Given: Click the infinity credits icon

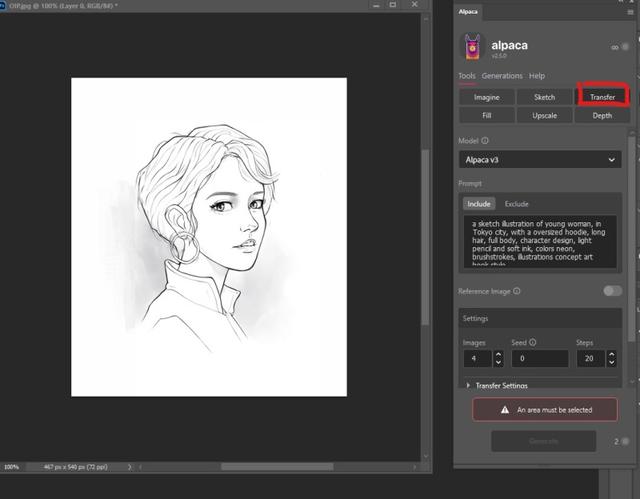Looking at the screenshot, I should (615, 47).
